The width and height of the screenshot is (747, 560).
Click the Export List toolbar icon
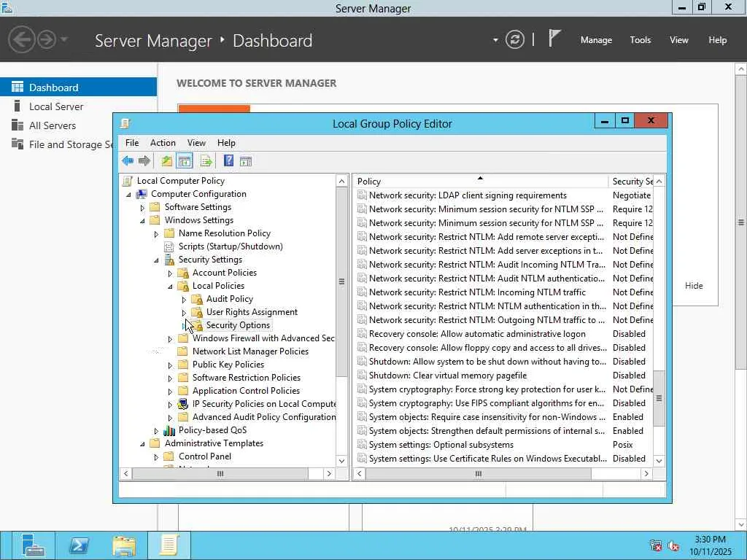[x=206, y=161]
